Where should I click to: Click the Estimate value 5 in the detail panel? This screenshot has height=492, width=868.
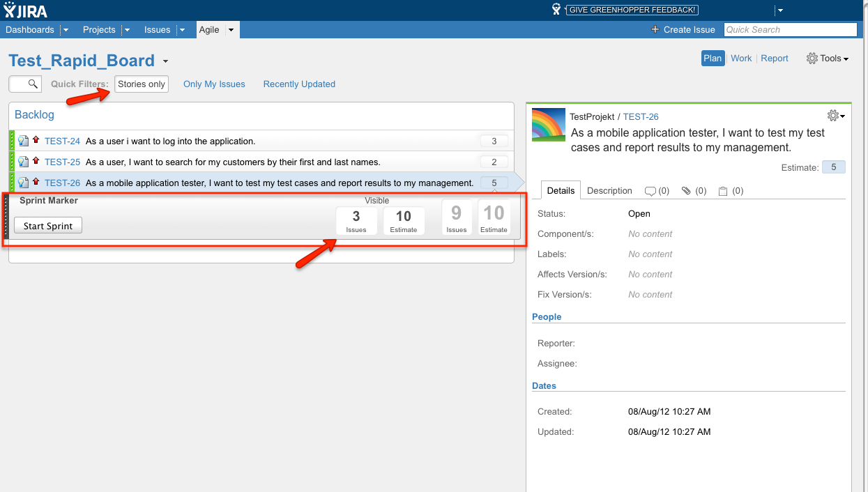[x=834, y=167]
